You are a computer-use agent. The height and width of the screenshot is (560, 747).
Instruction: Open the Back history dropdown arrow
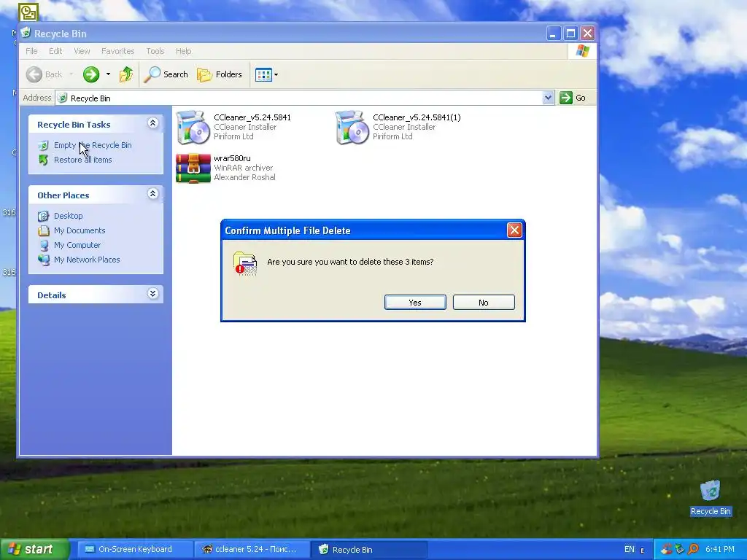(x=71, y=74)
